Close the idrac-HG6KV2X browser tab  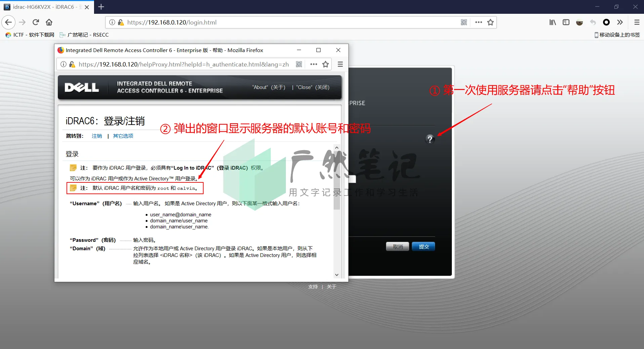pos(87,7)
